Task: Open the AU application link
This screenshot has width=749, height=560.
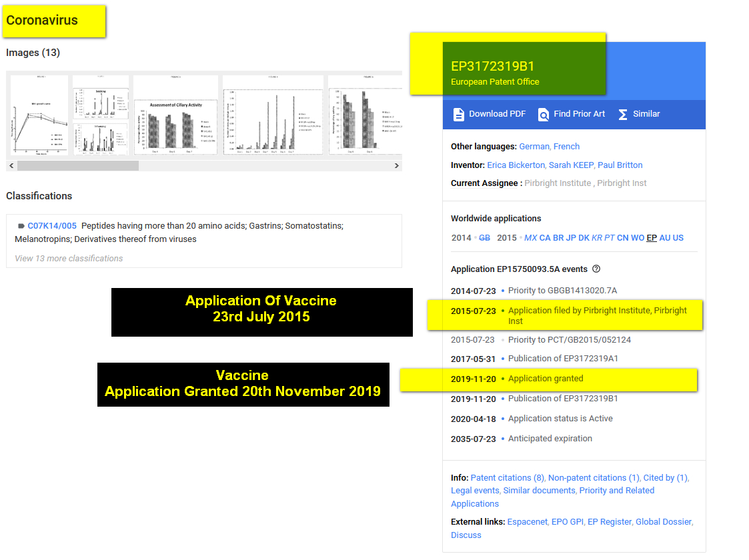Action: click(x=665, y=238)
